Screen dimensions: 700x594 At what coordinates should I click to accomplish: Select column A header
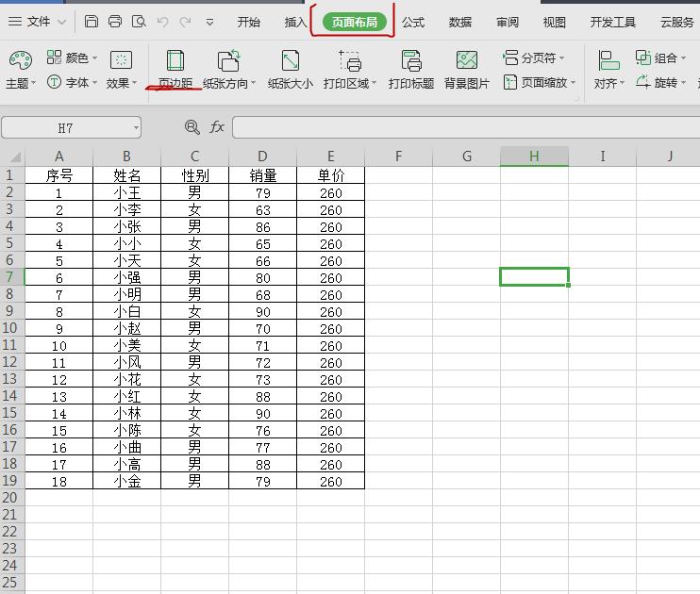tap(58, 157)
